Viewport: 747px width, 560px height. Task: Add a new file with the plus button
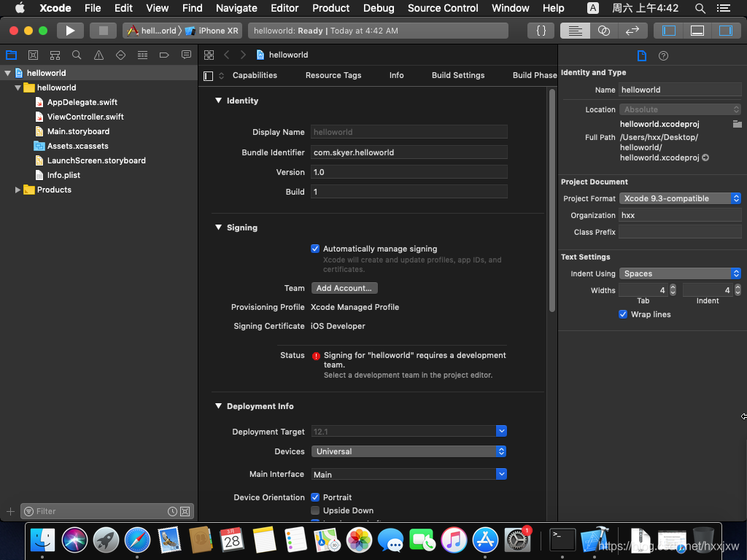[10, 511]
